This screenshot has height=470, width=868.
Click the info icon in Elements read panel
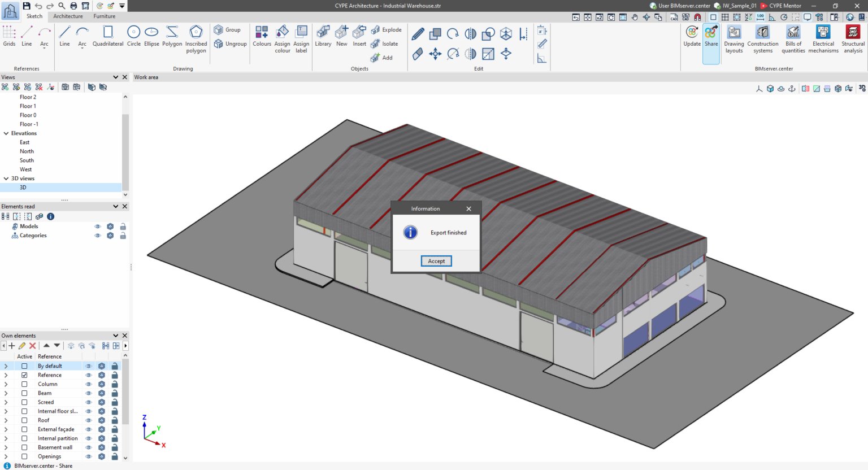pos(50,216)
